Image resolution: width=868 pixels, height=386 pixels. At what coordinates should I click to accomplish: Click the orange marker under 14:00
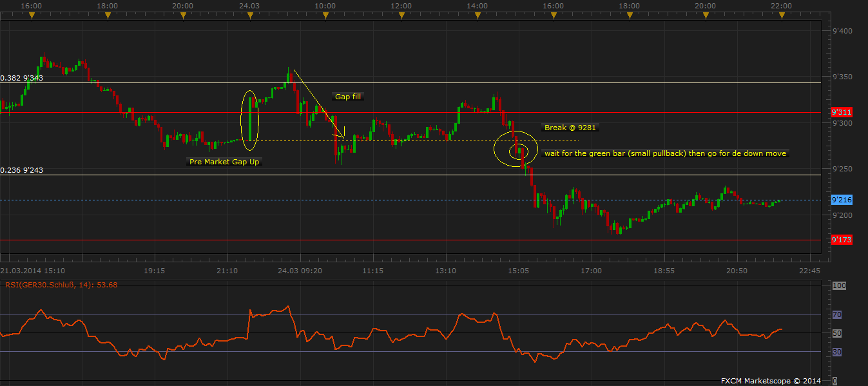477,15
